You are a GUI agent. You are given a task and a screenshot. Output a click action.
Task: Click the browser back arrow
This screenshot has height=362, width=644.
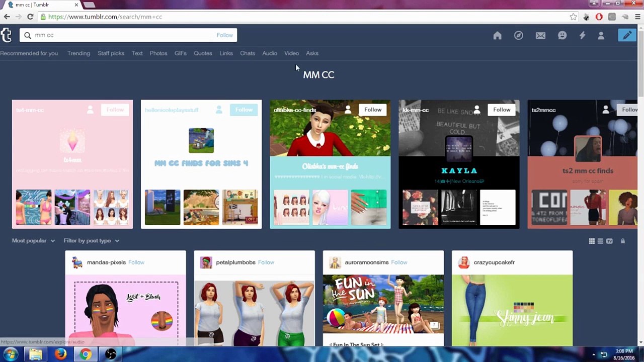7,17
